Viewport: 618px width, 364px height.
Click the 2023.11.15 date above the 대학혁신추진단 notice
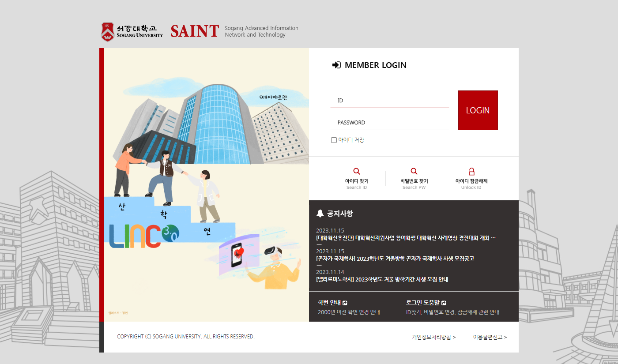(x=330, y=231)
